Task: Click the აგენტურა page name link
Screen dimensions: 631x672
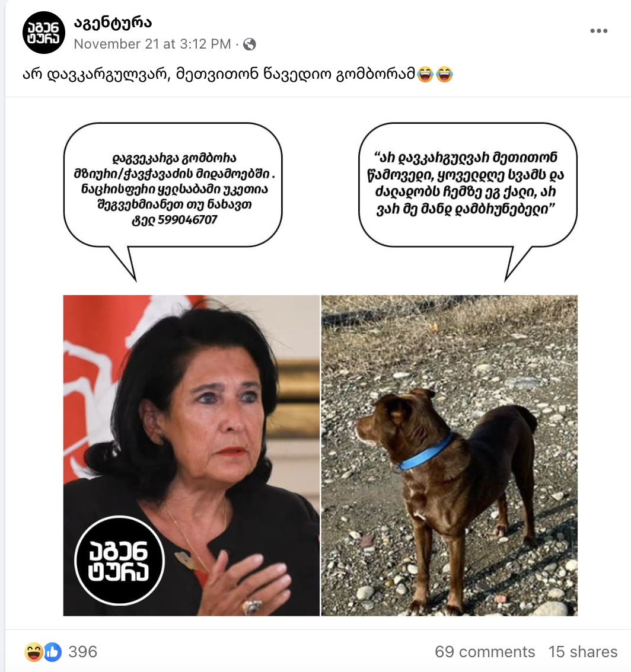Action: [x=113, y=23]
